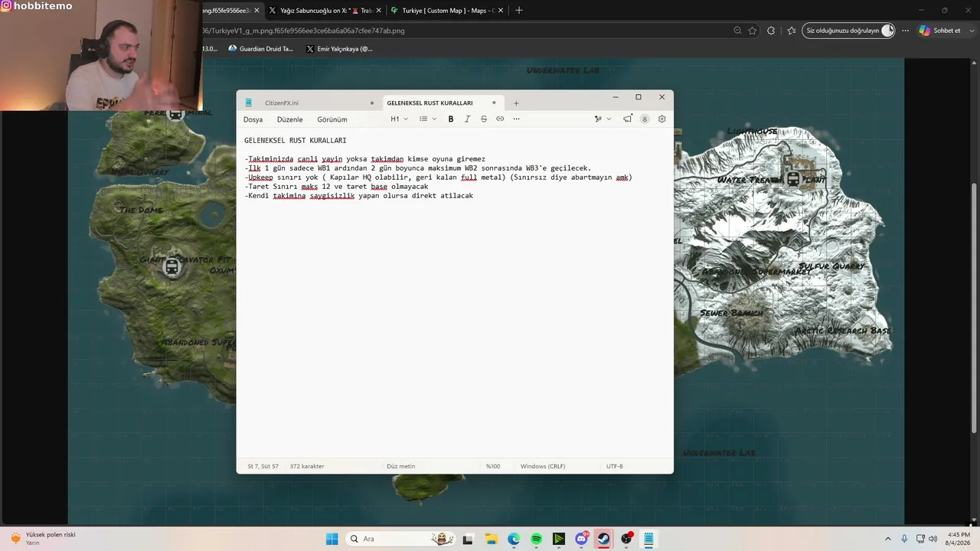Apply strikethrough formatting in Notepad
The width and height of the screenshot is (980, 551).
click(484, 119)
